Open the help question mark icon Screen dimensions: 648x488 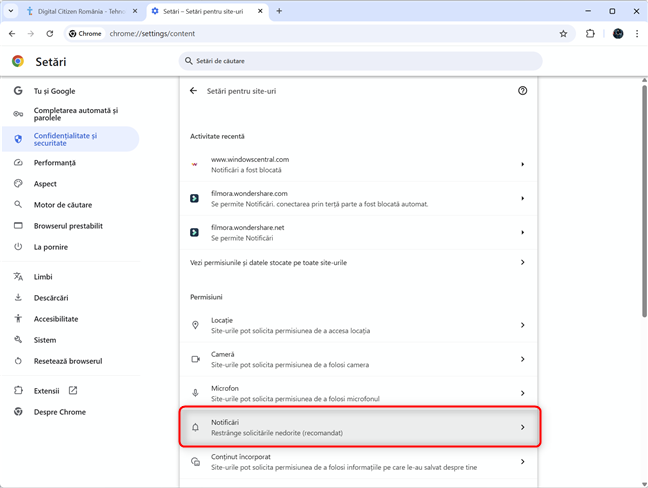[x=522, y=91]
